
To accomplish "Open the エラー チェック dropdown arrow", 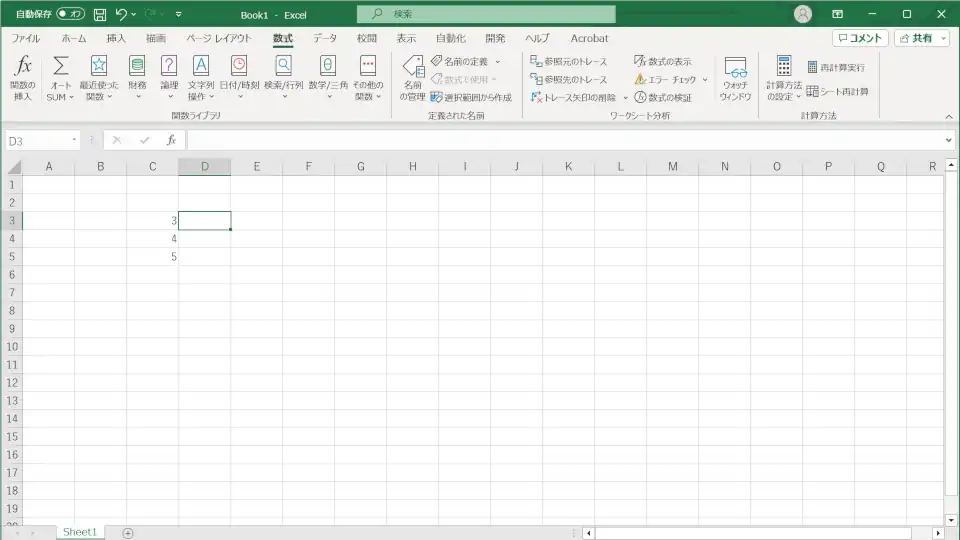I will click(705, 80).
